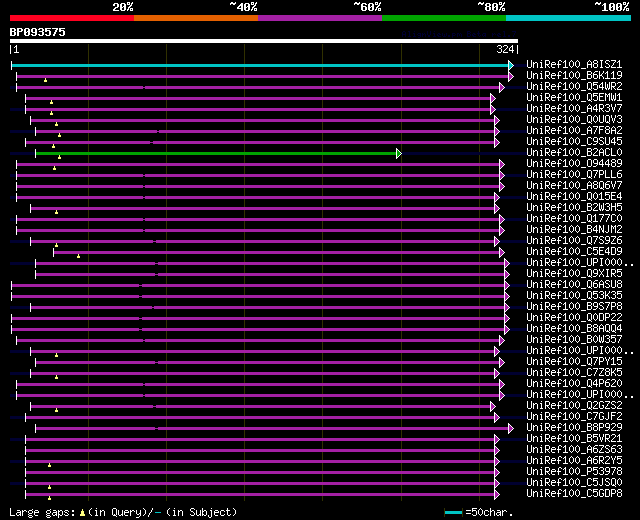Click the yellow gap marker below Q2GZS2 row
640x520 pixels.
coord(56,410)
